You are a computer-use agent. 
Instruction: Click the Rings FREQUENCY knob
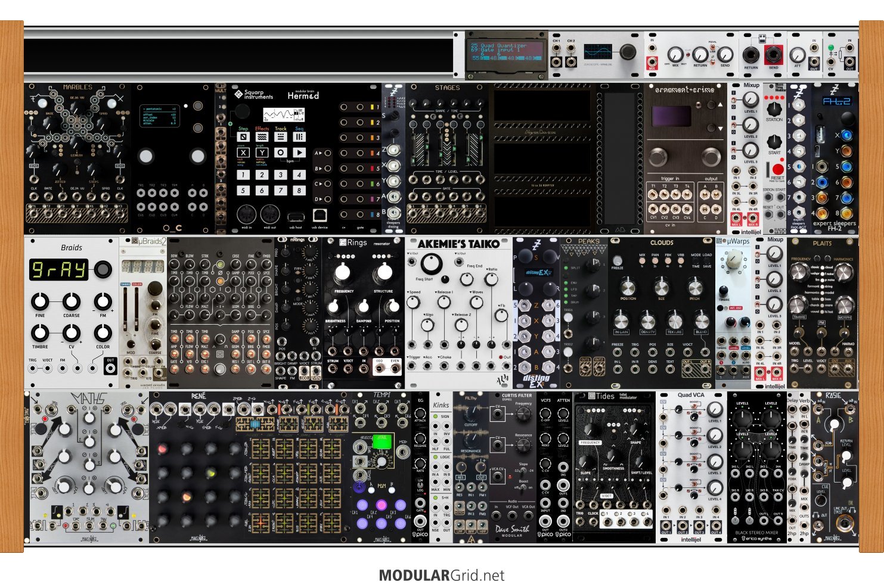(x=342, y=273)
